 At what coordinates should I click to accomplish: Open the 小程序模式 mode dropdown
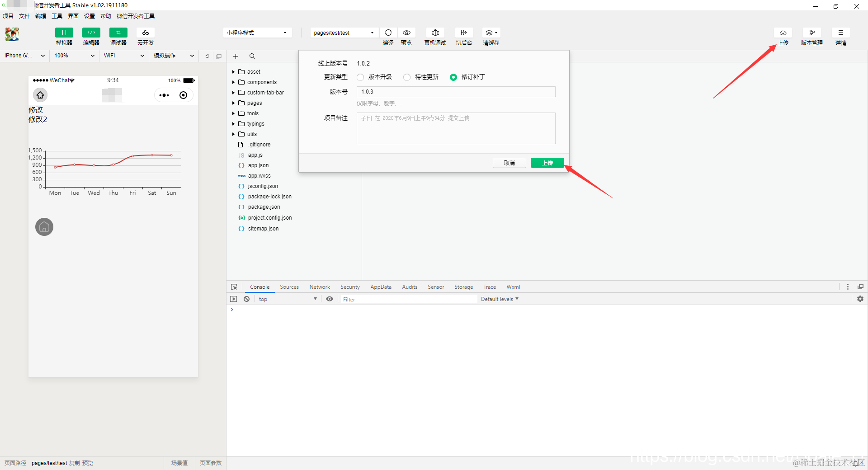[x=257, y=33]
